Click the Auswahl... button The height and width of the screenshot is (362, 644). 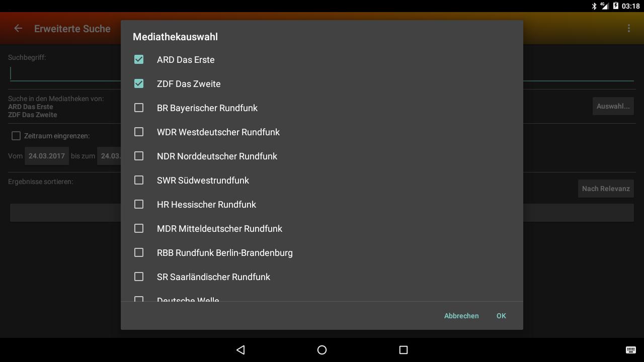pyautogui.click(x=613, y=106)
